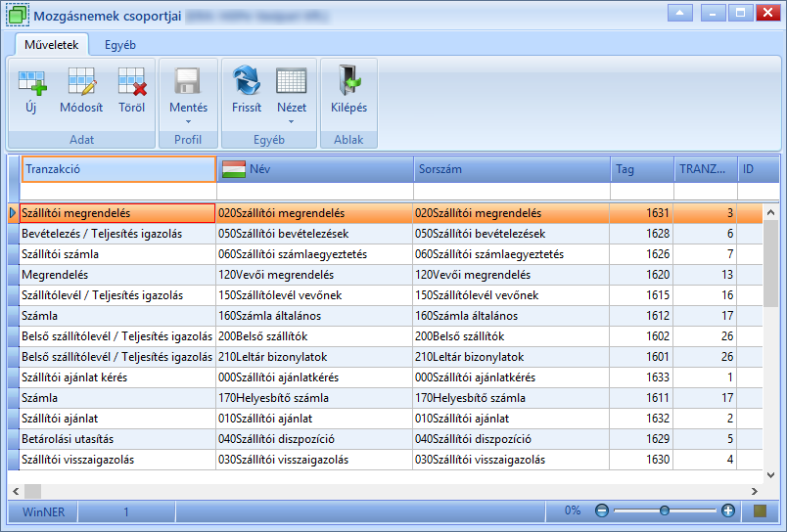The height and width of the screenshot is (532, 787).
Task: Refresh data with the Frissít icon
Action: pyautogui.click(x=247, y=80)
